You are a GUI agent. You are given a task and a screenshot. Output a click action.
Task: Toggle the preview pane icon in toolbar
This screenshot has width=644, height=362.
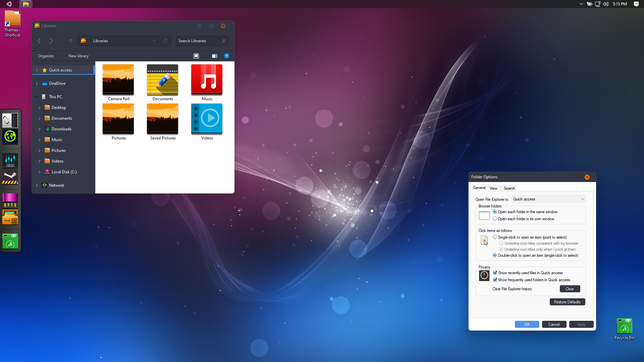pos(214,56)
